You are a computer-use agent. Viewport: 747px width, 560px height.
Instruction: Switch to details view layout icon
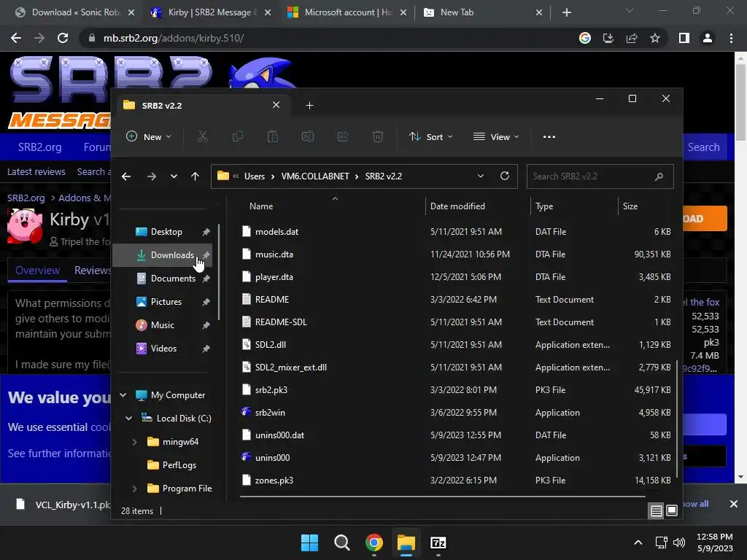656,511
